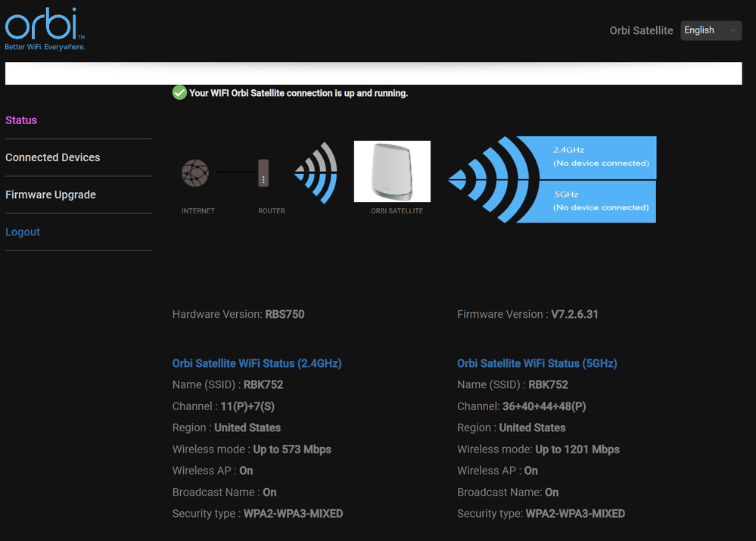Screen dimensions: 756x541
Task: Click the Router device icon
Action: pos(263,173)
